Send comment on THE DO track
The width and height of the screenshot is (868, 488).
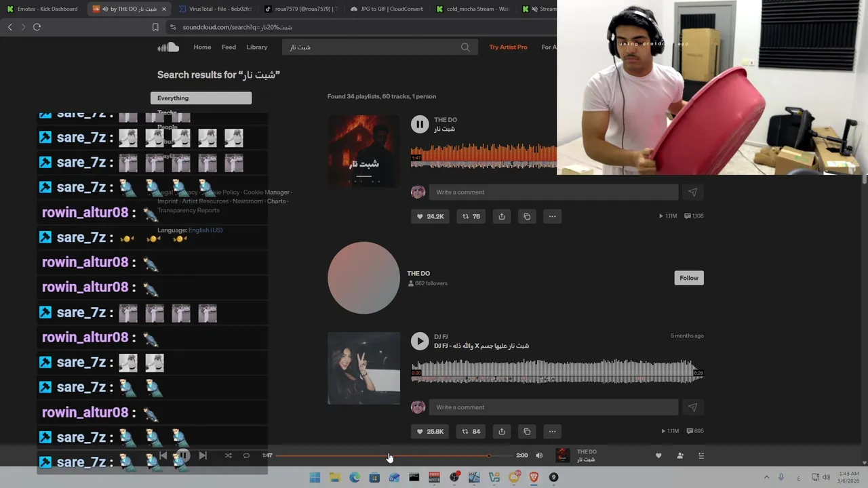click(692, 192)
